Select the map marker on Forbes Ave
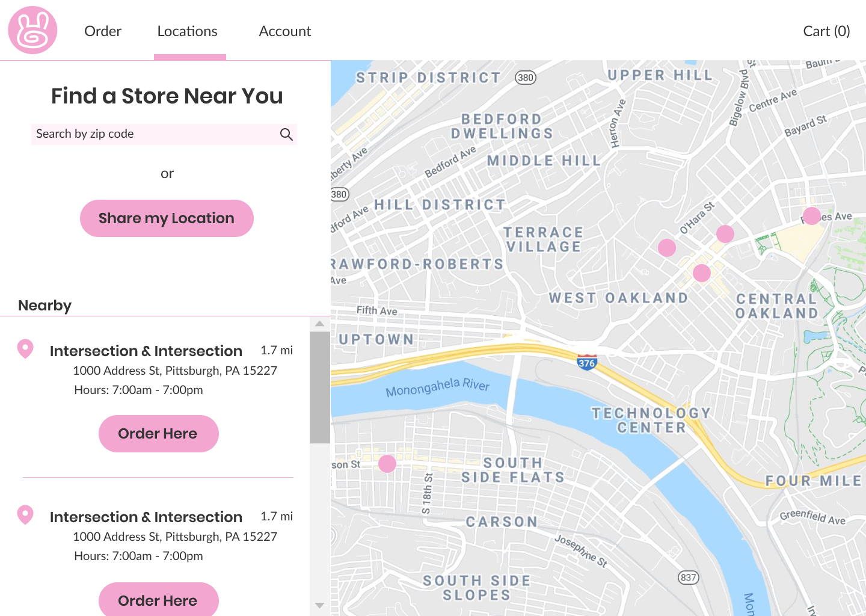The image size is (866, 616). coord(812,215)
